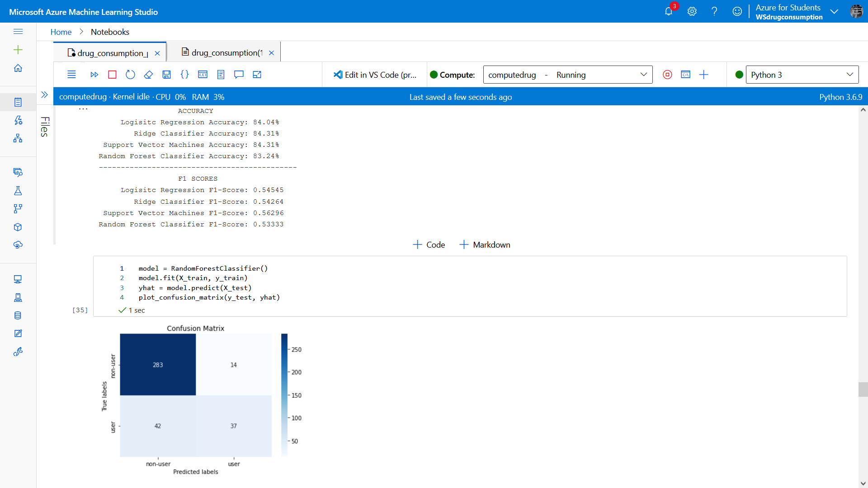Open the variable explorer braces icon
This screenshot has width=868, height=488.
coord(184,75)
